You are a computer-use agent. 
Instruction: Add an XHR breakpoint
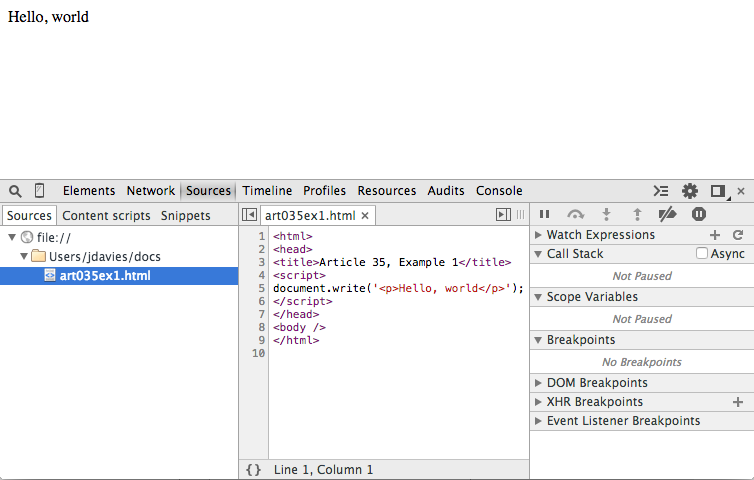(x=738, y=402)
